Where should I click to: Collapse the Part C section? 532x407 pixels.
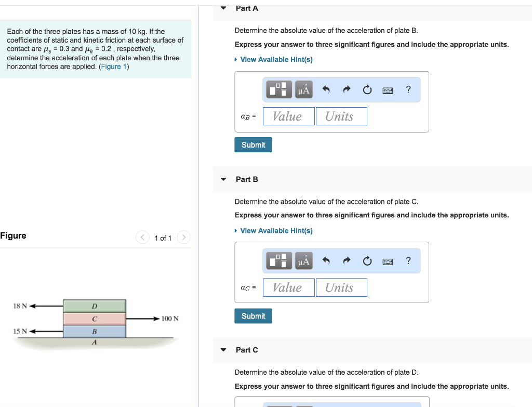223,350
